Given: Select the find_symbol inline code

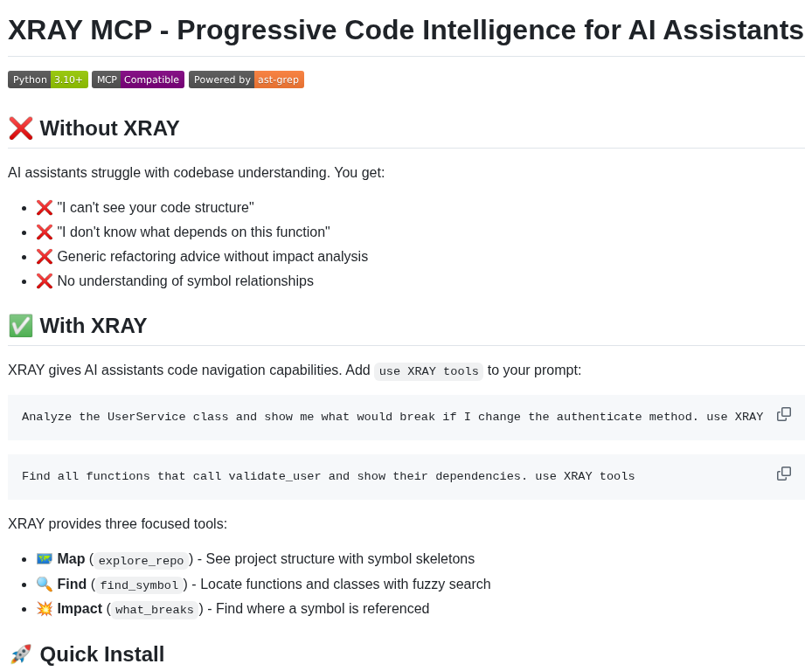Looking at the screenshot, I should pos(139,585).
